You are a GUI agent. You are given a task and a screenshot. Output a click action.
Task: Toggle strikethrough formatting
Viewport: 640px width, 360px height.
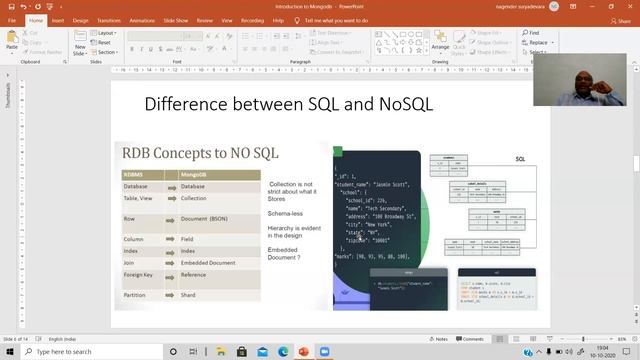point(169,49)
